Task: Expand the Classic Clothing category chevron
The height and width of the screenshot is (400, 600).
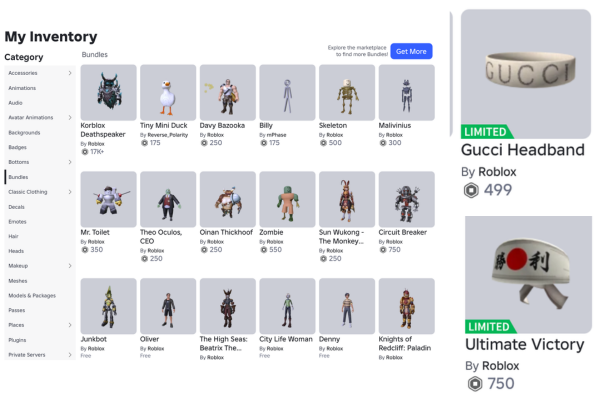Action: pyautogui.click(x=70, y=192)
